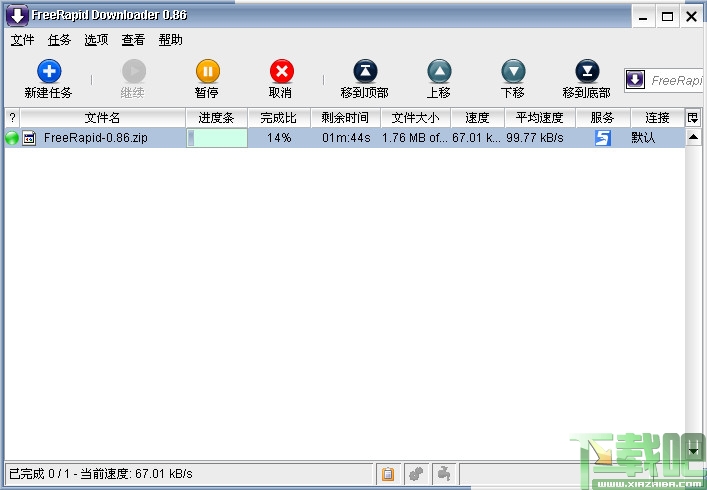Open the column chooser button at the table corner
707x490 pixels.
click(693, 118)
